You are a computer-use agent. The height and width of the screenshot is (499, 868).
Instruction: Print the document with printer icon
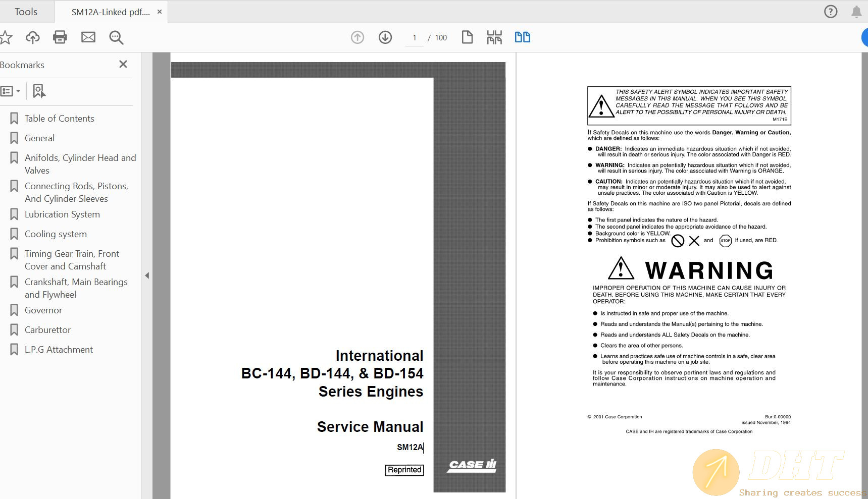coord(60,37)
